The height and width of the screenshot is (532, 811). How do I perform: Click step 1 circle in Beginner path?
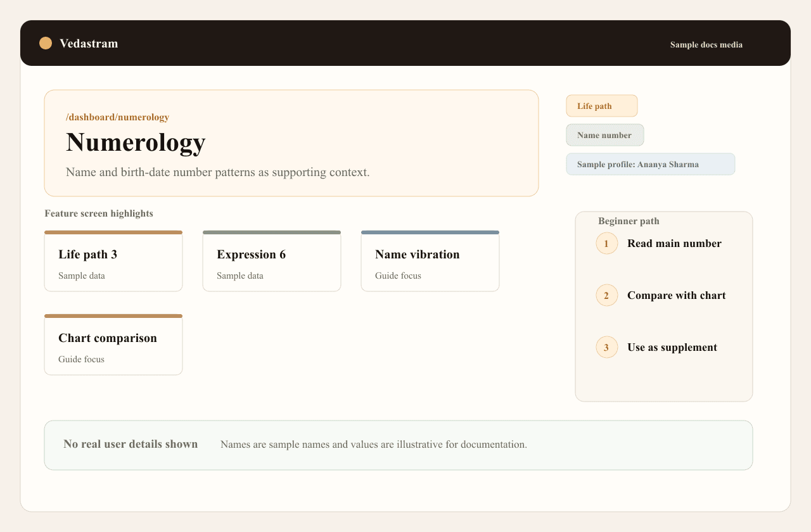tap(607, 243)
